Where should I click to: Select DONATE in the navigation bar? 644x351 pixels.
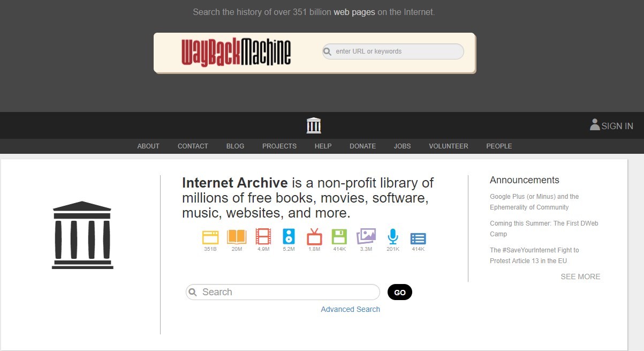pos(362,146)
